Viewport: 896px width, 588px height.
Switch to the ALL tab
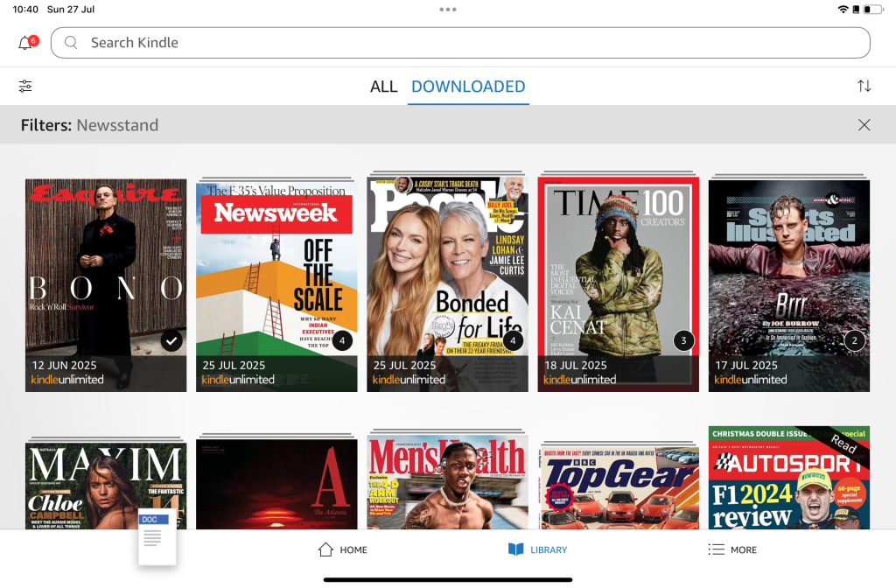click(383, 87)
